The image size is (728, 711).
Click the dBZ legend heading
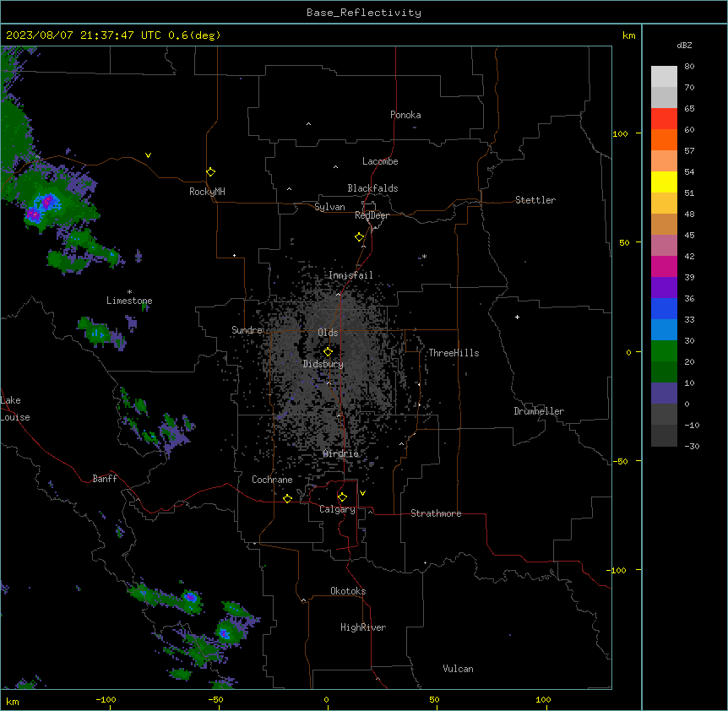point(684,45)
